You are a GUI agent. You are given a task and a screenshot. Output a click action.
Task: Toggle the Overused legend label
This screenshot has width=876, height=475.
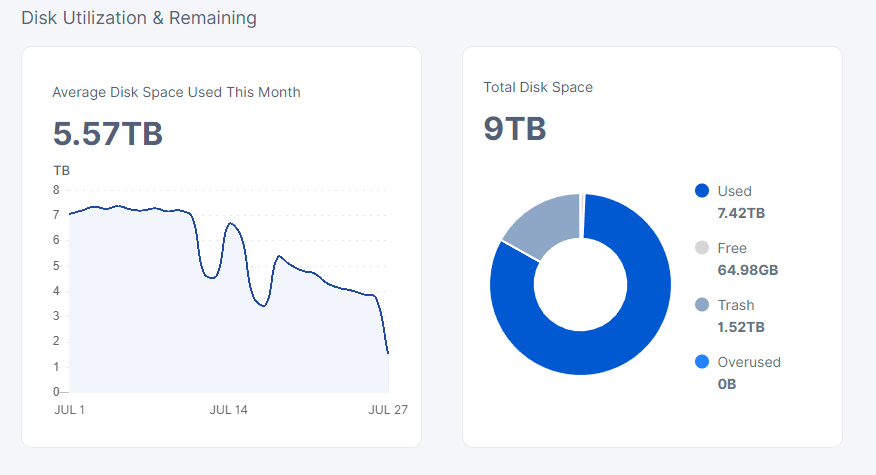(749, 362)
